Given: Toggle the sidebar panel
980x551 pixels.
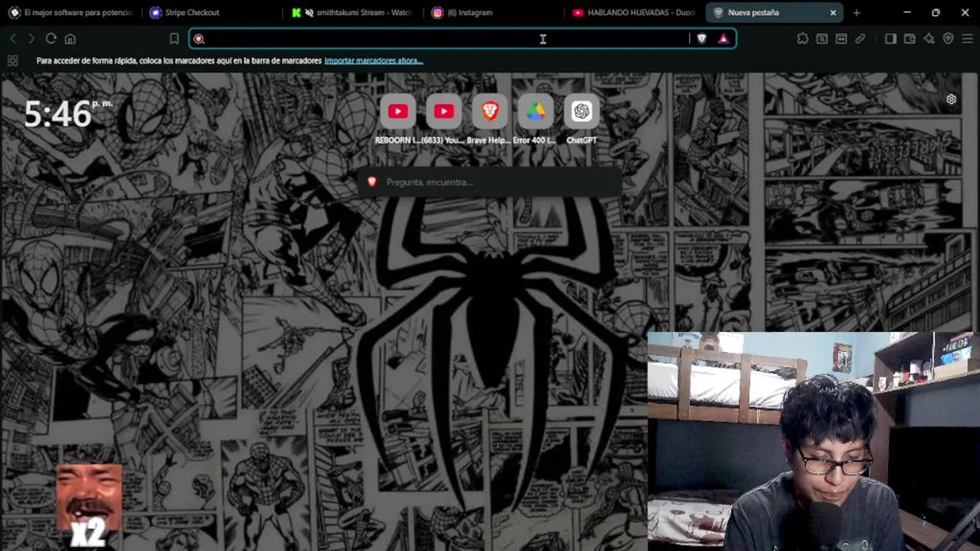Looking at the screenshot, I should coord(890,39).
